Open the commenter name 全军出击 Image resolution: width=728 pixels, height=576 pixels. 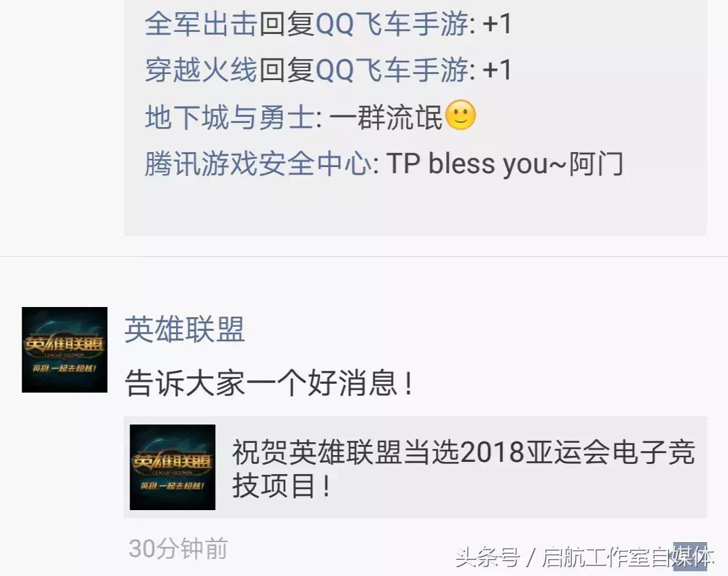(201, 23)
